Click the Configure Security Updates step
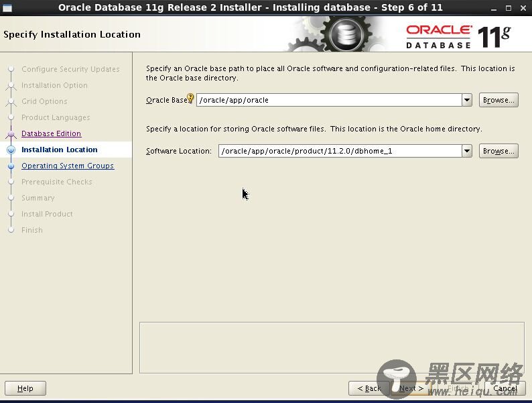532x403 pixels. pyautogui.click(x=70, y=69)
